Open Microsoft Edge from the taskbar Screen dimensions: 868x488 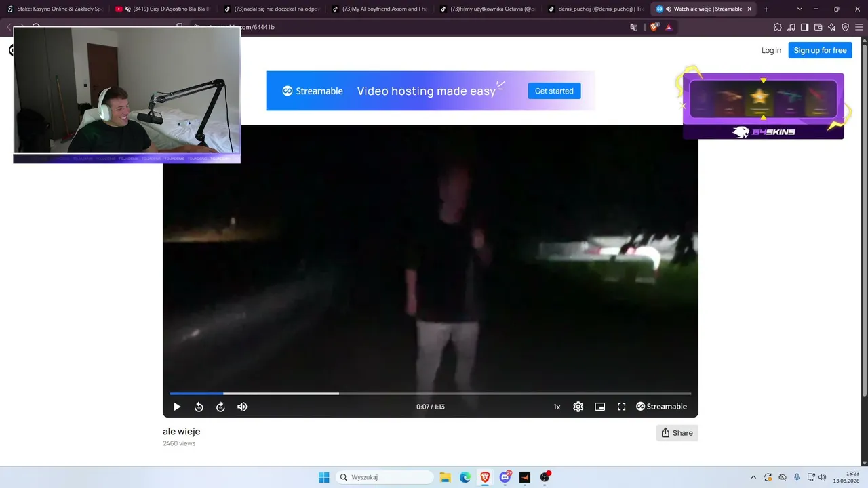tap(465, 477)
